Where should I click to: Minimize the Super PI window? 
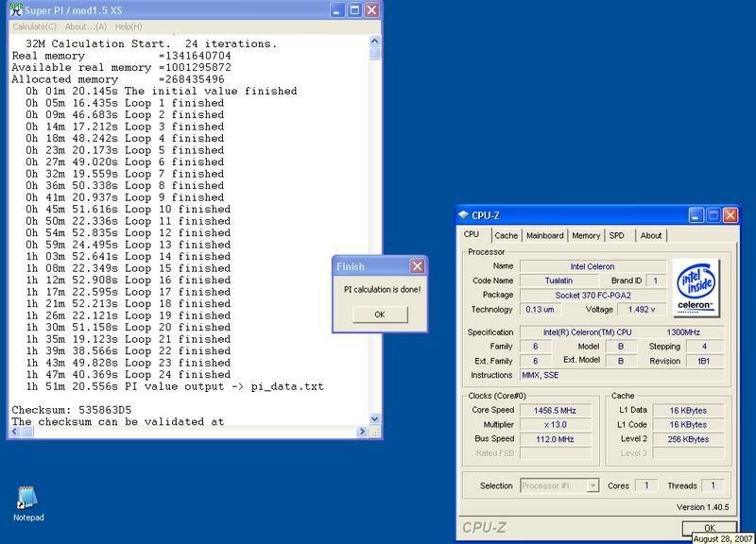(337, 10)
